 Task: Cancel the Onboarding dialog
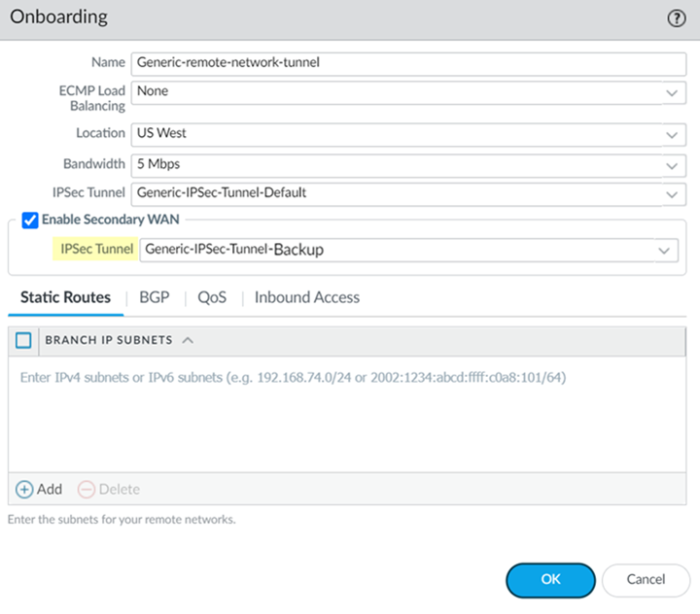click(646, 580)
